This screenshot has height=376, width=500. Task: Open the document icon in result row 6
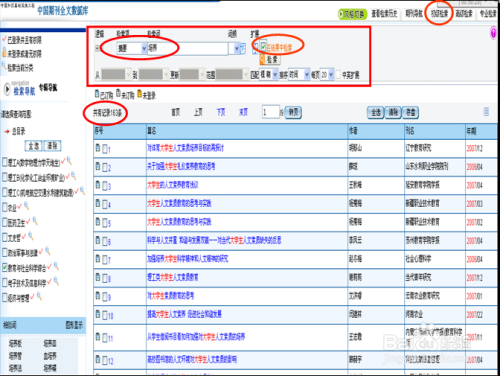pos(98,240)
